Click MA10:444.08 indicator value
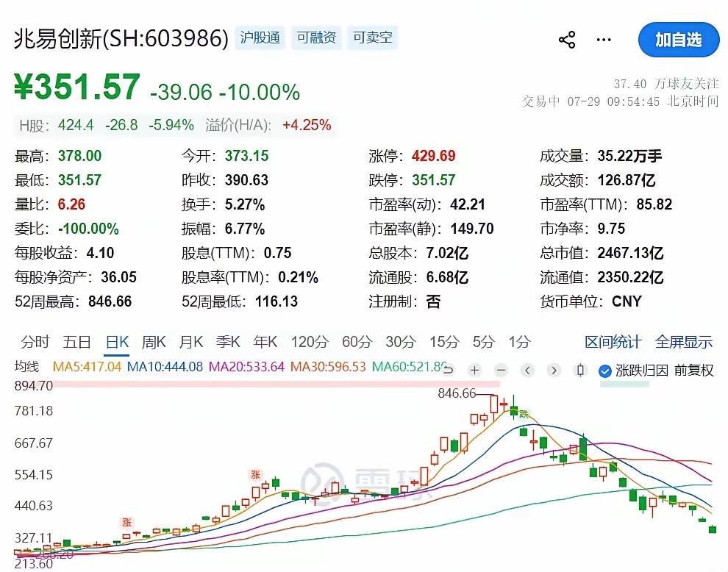The width and height of the screenshot is (728, 572). click(165, 367)
